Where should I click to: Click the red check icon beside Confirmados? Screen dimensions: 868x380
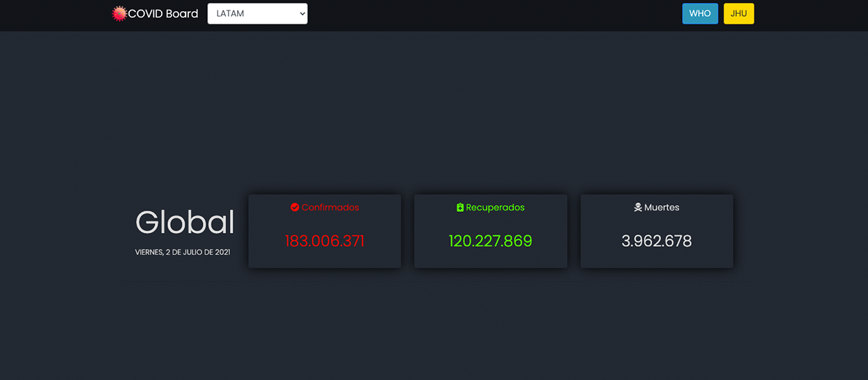pos(295,208)
